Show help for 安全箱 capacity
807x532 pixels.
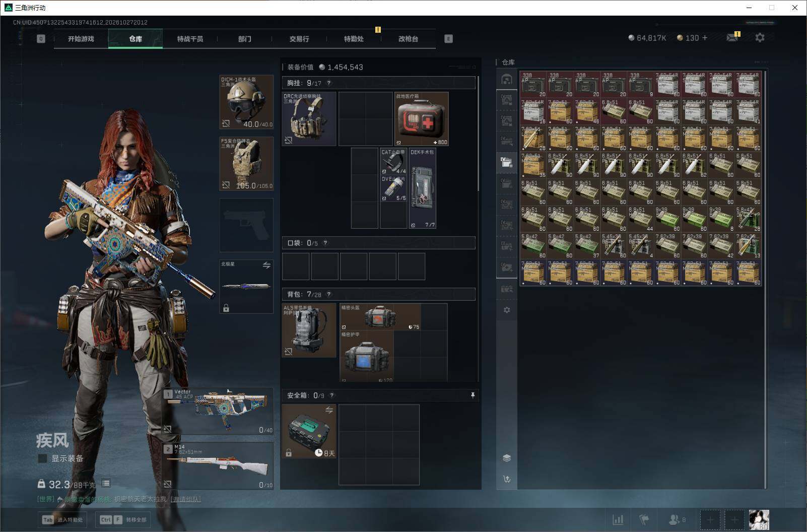pyautogui.click(x=331, y=395)
